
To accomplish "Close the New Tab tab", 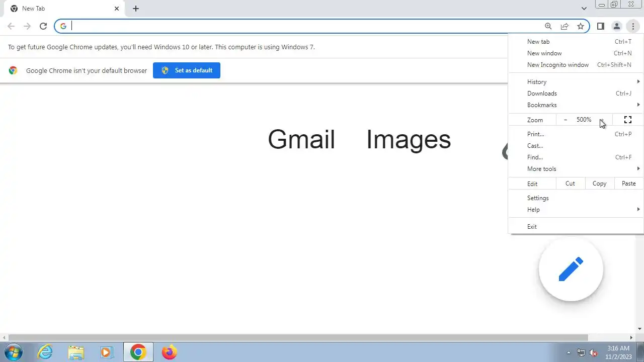I will coord(117,9).
